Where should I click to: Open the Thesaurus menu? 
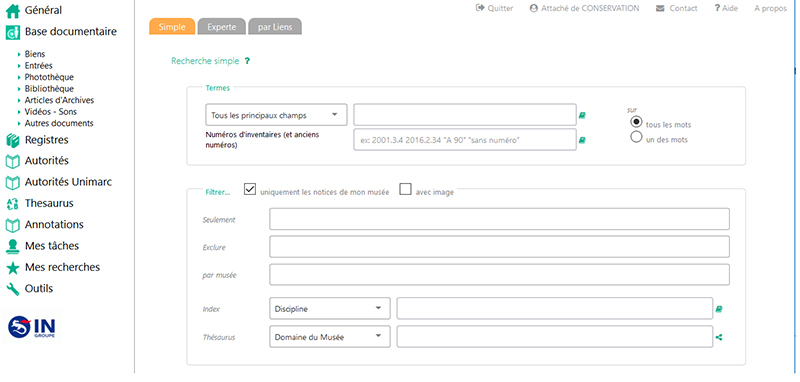49,203
